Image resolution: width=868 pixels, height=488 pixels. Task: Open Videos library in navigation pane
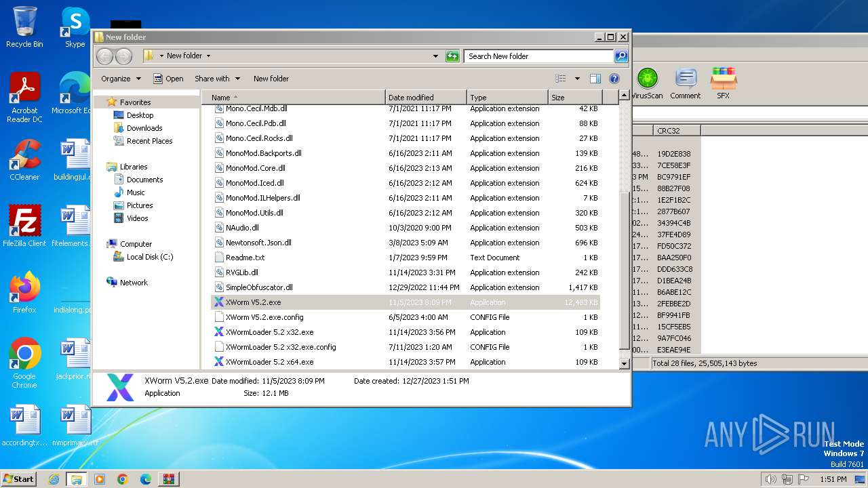click(x=137, y=218)
